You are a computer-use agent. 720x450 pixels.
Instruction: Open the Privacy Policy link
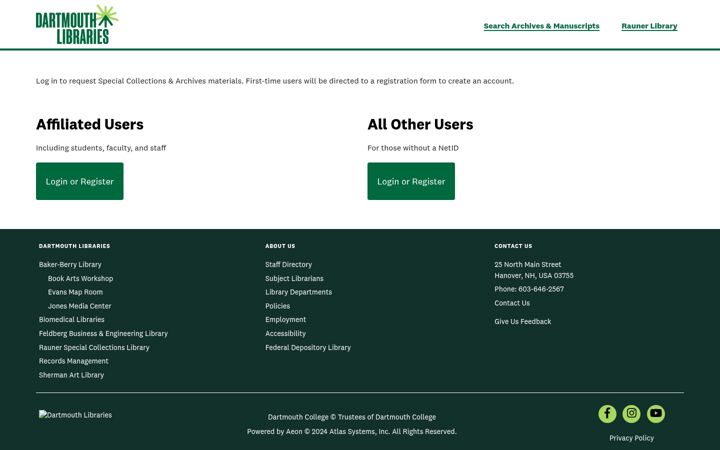tap(631, 438)
